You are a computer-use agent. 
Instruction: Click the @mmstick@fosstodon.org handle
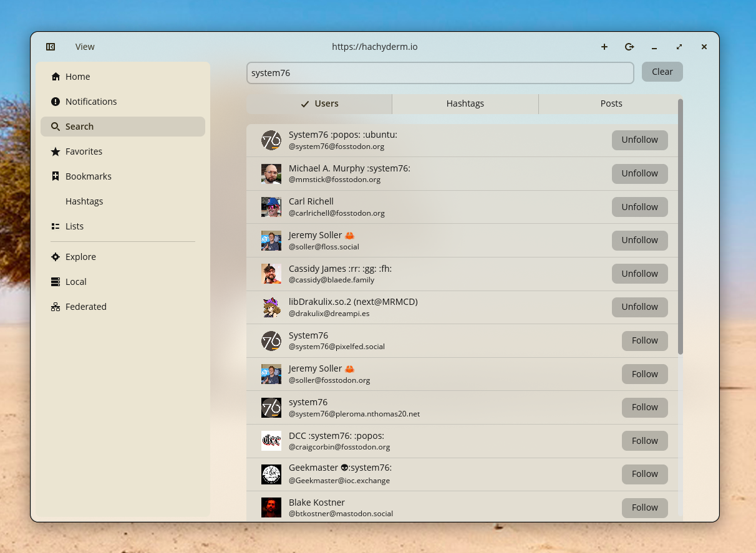[334, 180]
